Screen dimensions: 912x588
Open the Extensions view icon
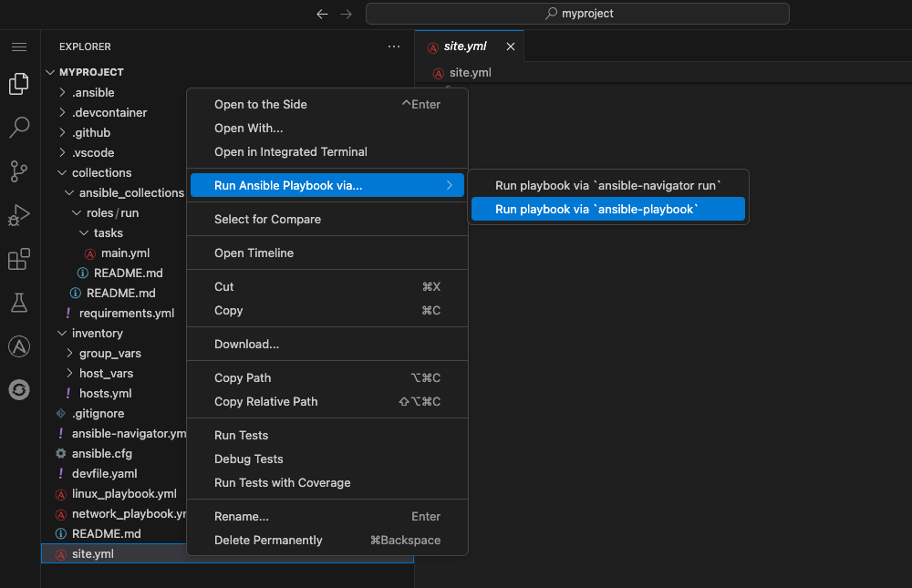[x=19, y=260]
